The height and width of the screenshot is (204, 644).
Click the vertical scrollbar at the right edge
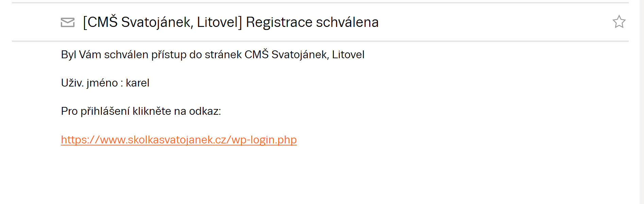click(x=642, y=102)
